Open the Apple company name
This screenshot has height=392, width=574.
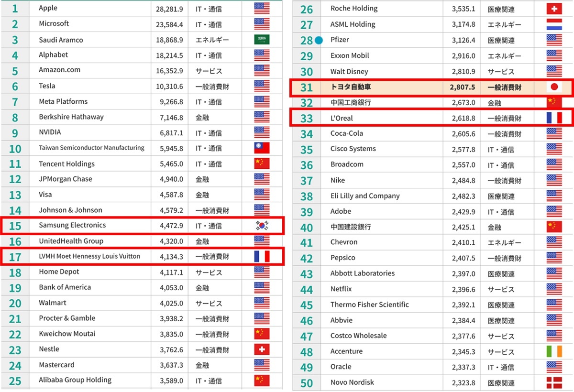coord(48,8)
